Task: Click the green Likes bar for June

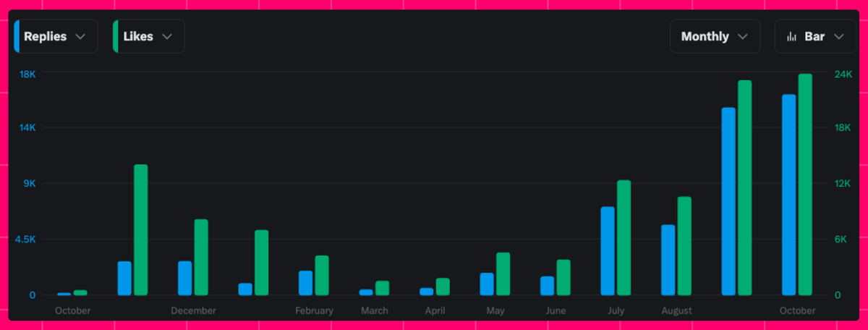Action: pyautogui.click(x=563, y=277)
